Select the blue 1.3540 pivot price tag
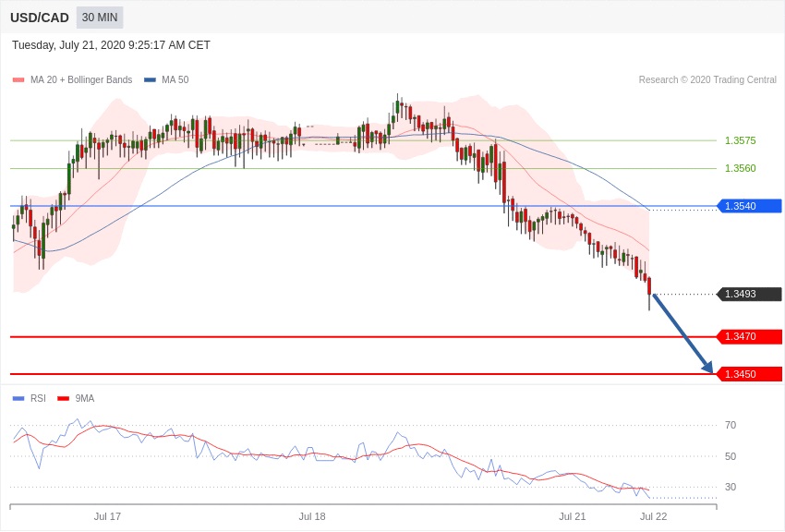This screenshot has width=785, height=532. (749, 206)
